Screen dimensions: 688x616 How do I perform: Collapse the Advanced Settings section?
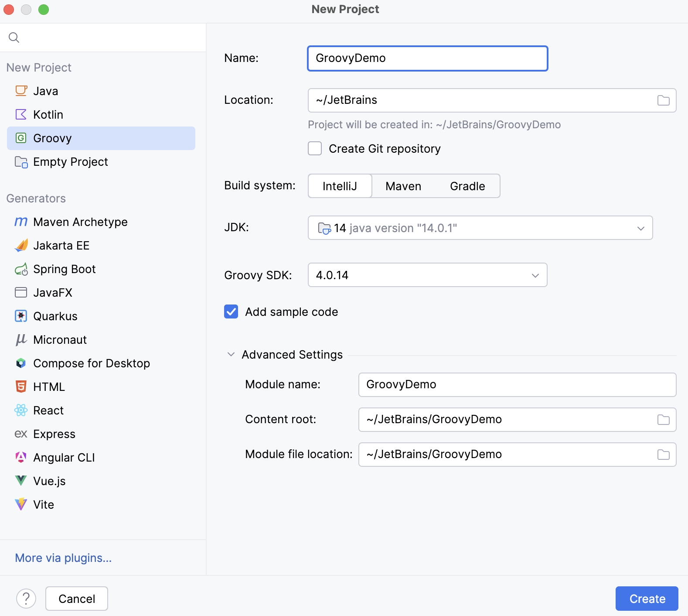point(231,355)
